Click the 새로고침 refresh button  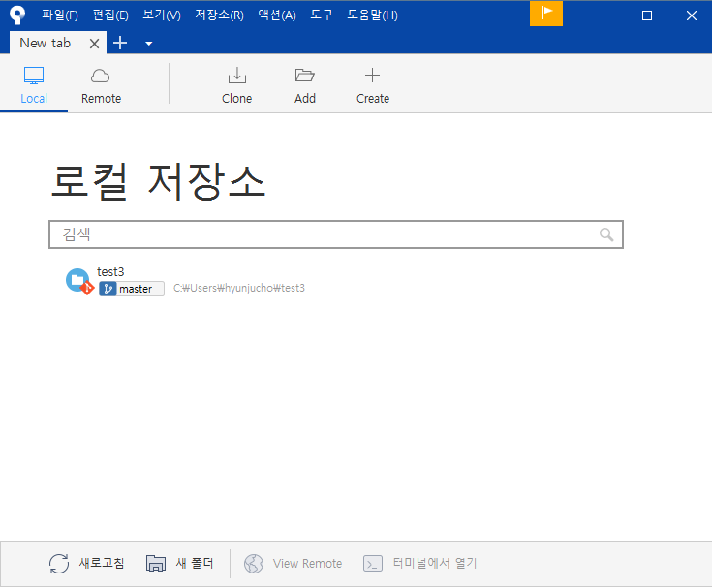pos(87,564)
